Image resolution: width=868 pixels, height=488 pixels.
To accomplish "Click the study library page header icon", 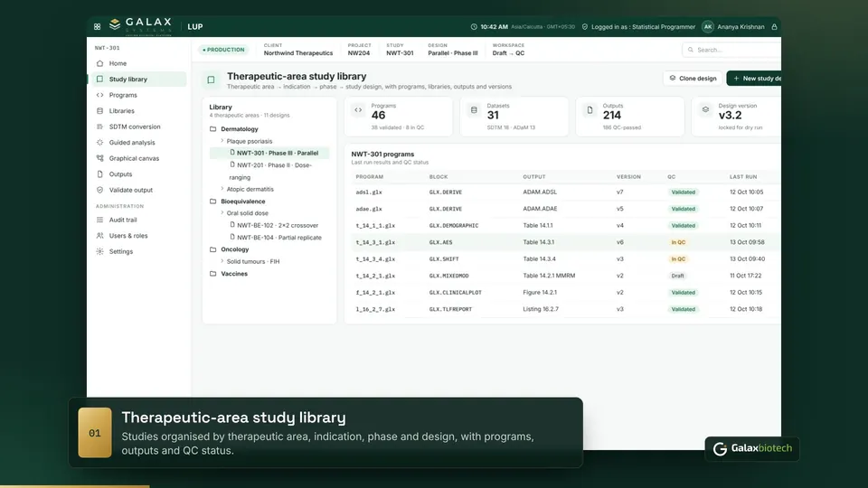I will 211,80.
